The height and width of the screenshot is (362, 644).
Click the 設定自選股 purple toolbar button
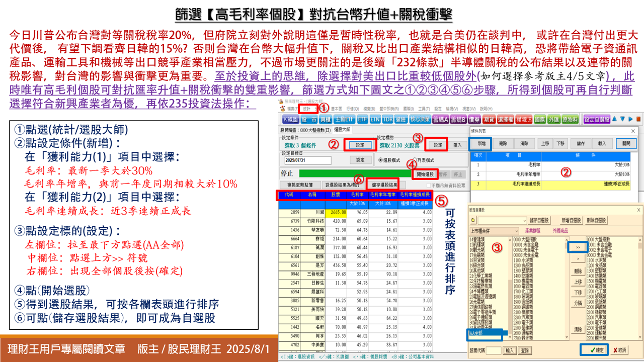[x=596, y=120]
